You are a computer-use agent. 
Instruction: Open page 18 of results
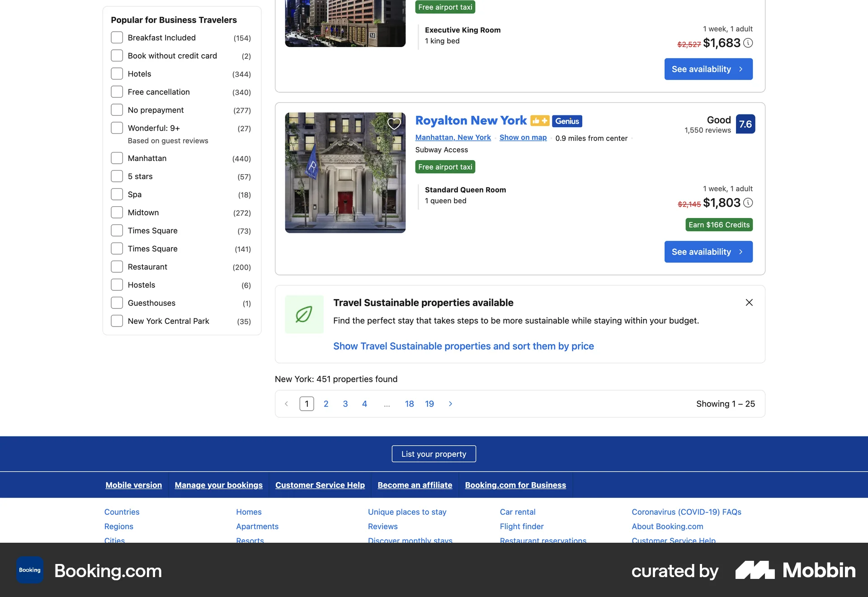409,403
